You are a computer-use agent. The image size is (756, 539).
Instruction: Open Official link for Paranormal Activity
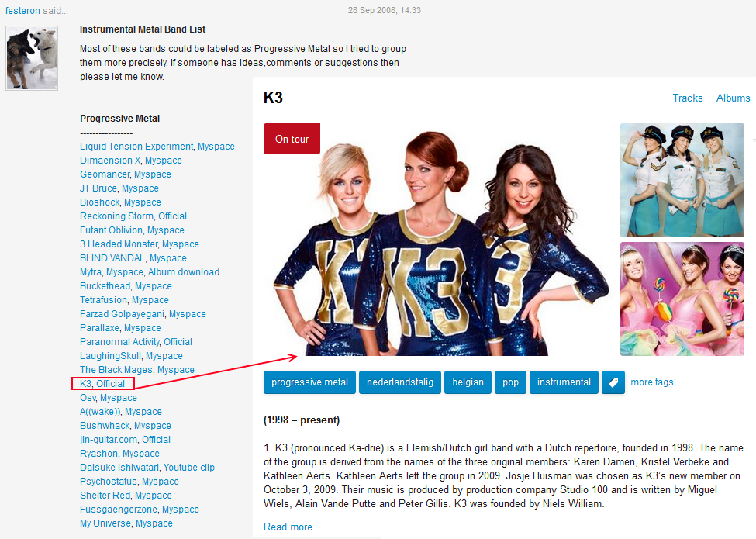coord(178,342)
